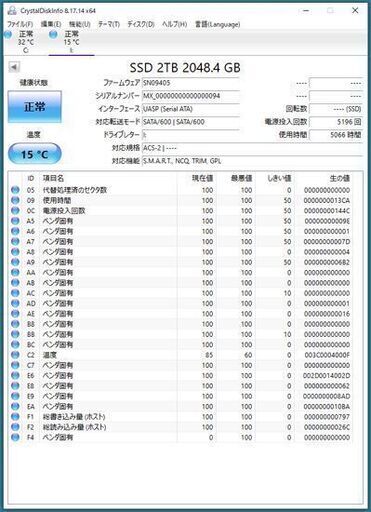The width and height of the screenshot is (371, 512).
Task: Click the status icon for attribute 09
Action: pyautogui.click(x=15, y=200)
